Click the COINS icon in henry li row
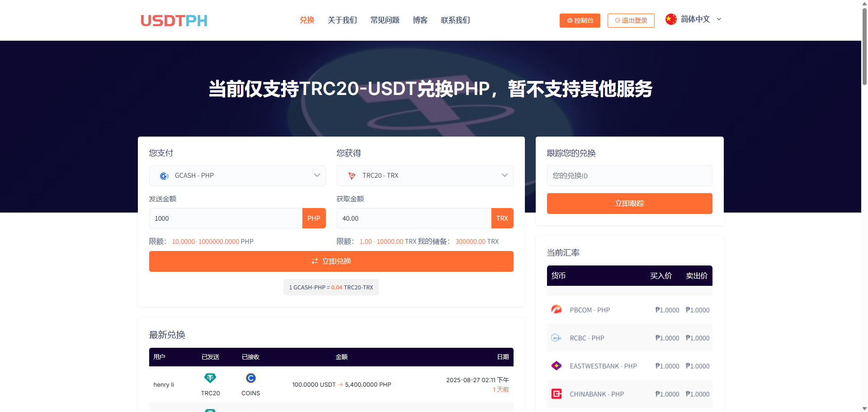Viewport: 868px width, 412px height. [x=251, y=378]
